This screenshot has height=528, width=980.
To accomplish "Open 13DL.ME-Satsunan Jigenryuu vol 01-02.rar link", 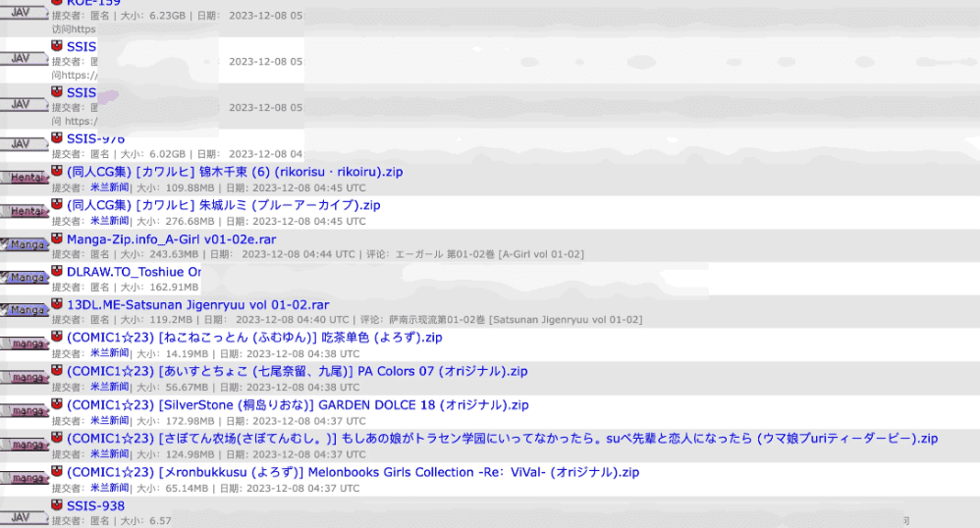I will [197, 305].
